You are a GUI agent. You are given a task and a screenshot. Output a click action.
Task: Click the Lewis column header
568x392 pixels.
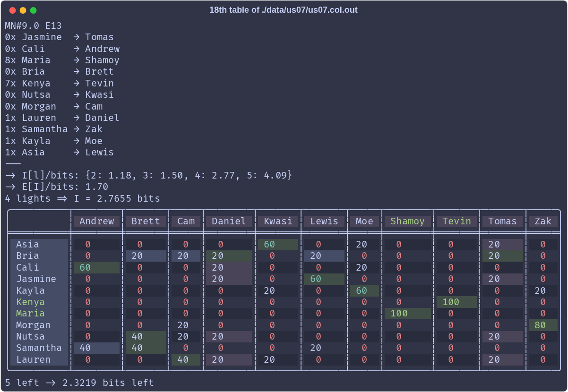(324, 221)
